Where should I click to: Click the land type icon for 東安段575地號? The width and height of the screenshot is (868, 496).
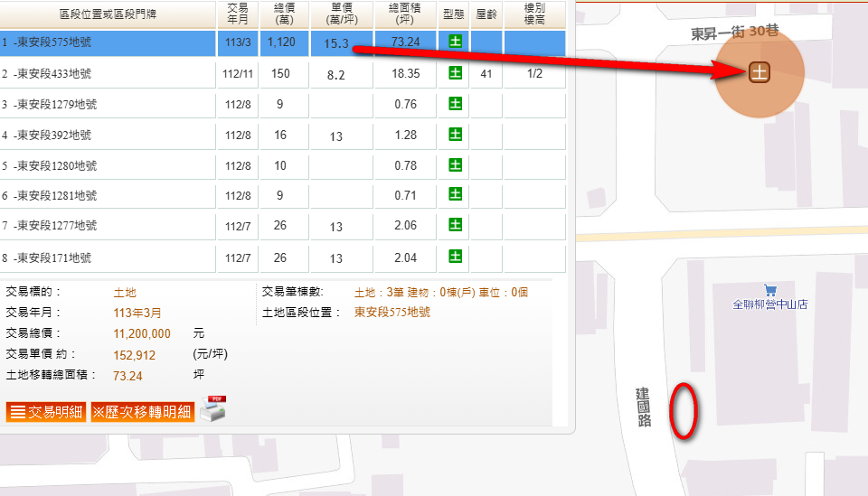click(455, 42)
